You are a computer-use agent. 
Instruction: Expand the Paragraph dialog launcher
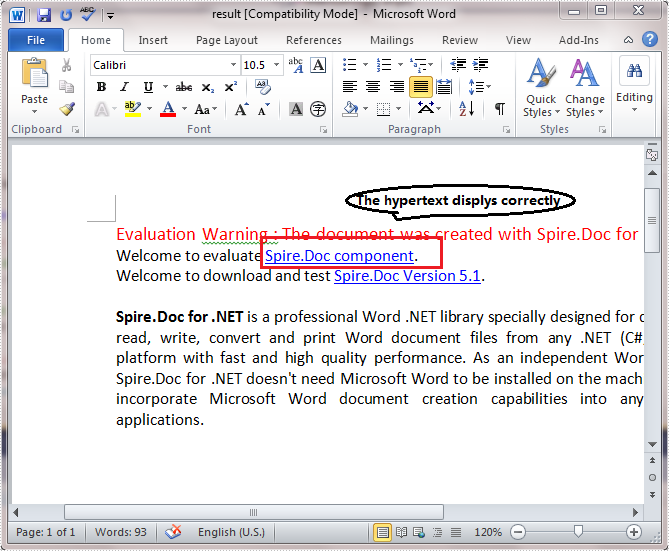coord(506,130)
